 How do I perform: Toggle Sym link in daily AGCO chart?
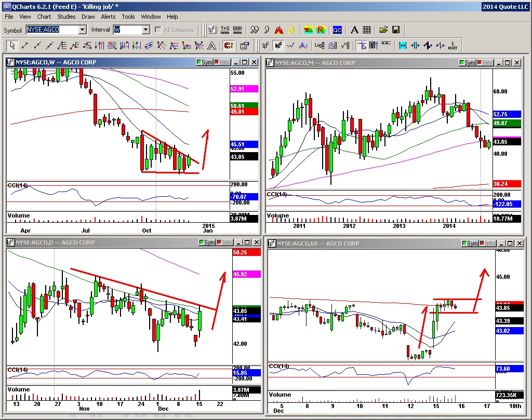click(x=207, y=242)
